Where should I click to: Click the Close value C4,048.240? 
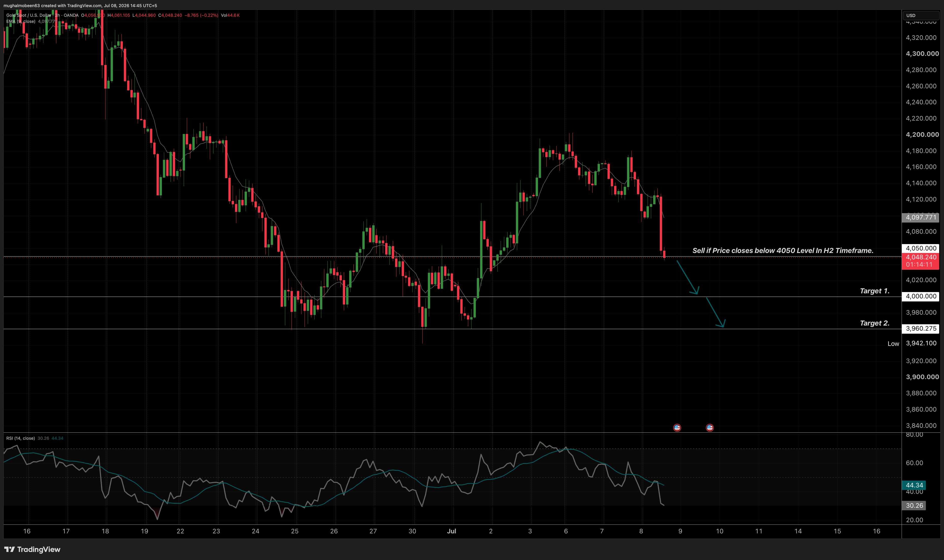[x=170, y=15]
